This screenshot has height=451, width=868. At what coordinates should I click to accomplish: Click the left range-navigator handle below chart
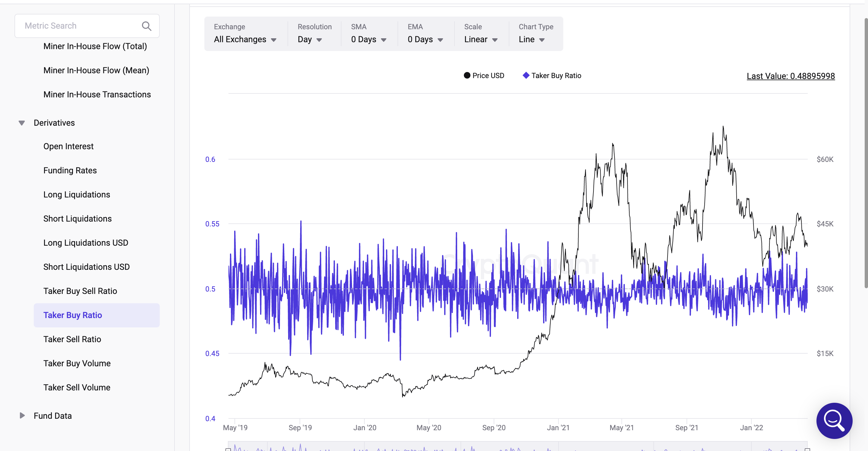coord(228,449)
